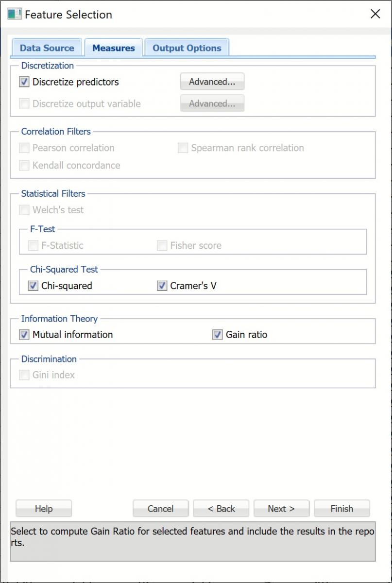
Task: Uncheck the Chi-squared measure
Action: point(33,286)
